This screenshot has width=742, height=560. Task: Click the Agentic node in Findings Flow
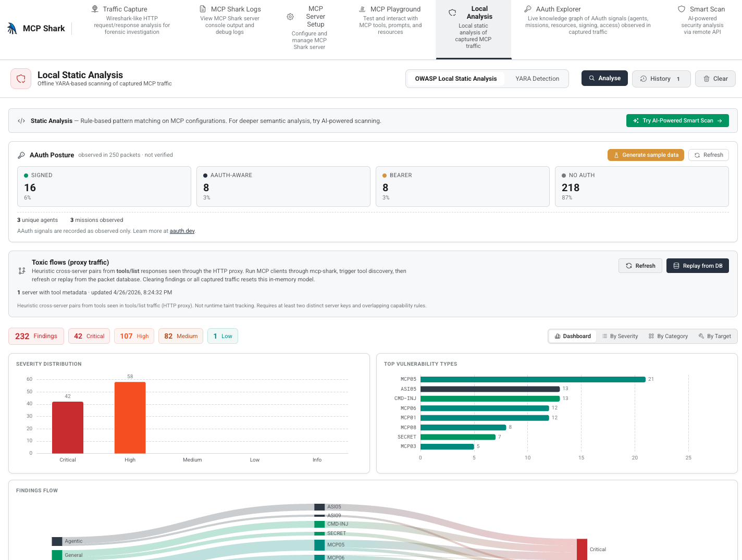pos(57,541)
